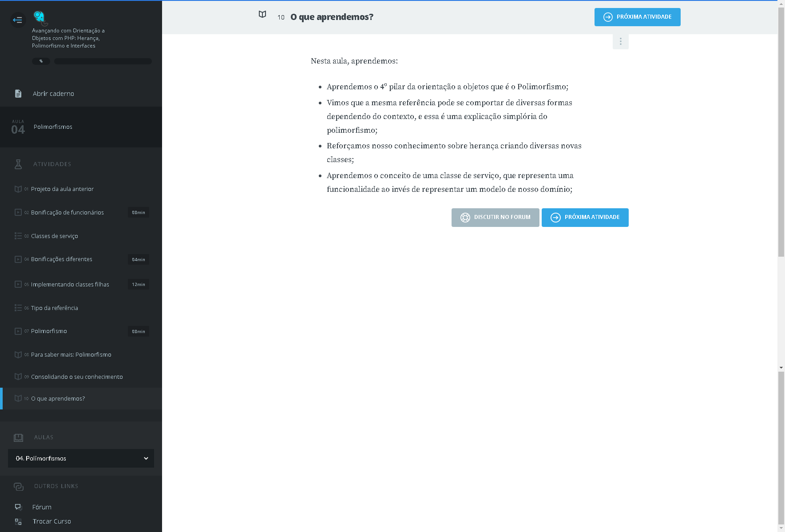Click the course logo icon
Image resolution: width=785 pixels, height=532 pixels.
click(x=40, y=17)
